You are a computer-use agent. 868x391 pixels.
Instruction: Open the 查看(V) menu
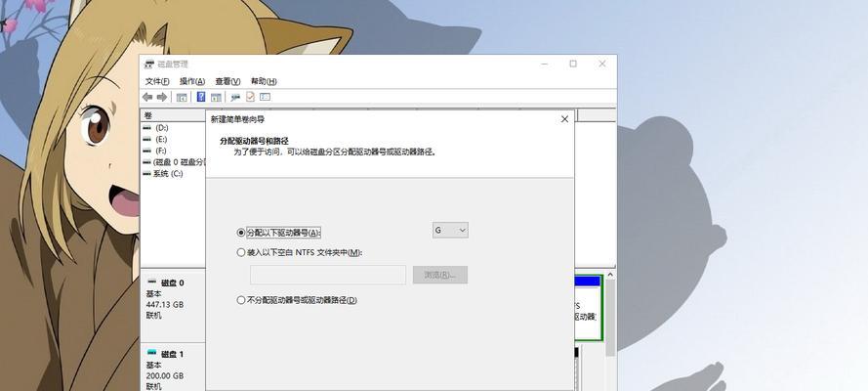click(x=227, y=81)
